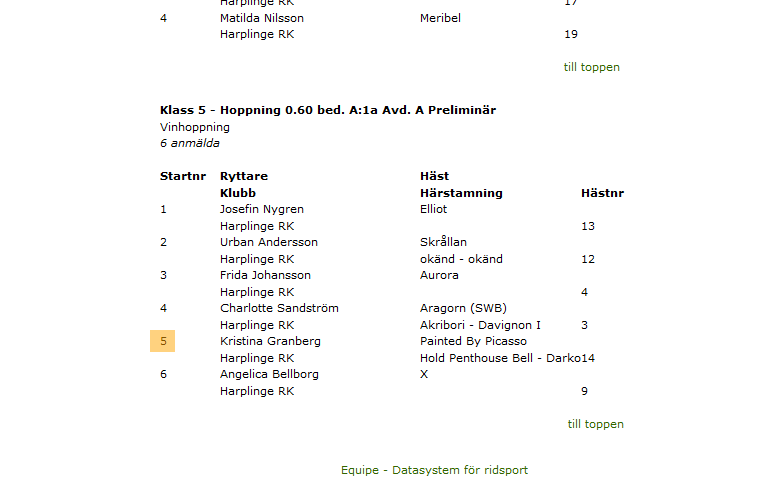Select rider Frida Johansson
The image size is (771, 487).
click(265, 275)
